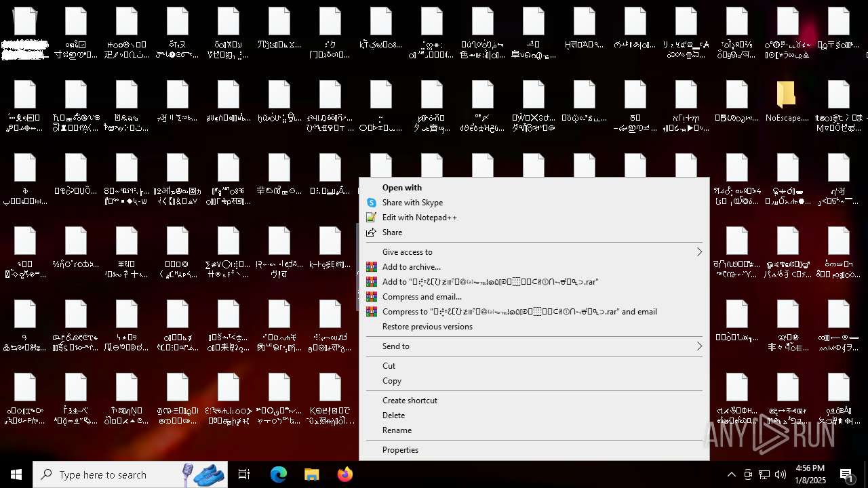Expand the Send to submenu arrow
This screenshot has width=868, height=488.
tap(699, 346)
